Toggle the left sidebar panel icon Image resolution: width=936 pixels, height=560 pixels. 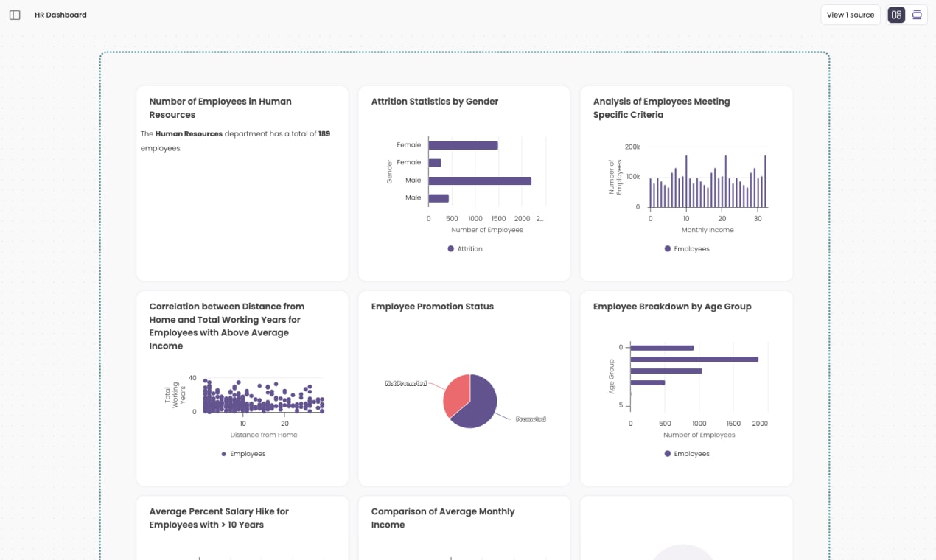15,15
